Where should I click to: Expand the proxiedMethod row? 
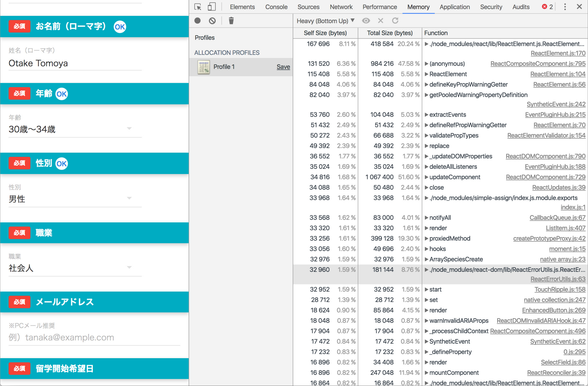pos(426,239)
